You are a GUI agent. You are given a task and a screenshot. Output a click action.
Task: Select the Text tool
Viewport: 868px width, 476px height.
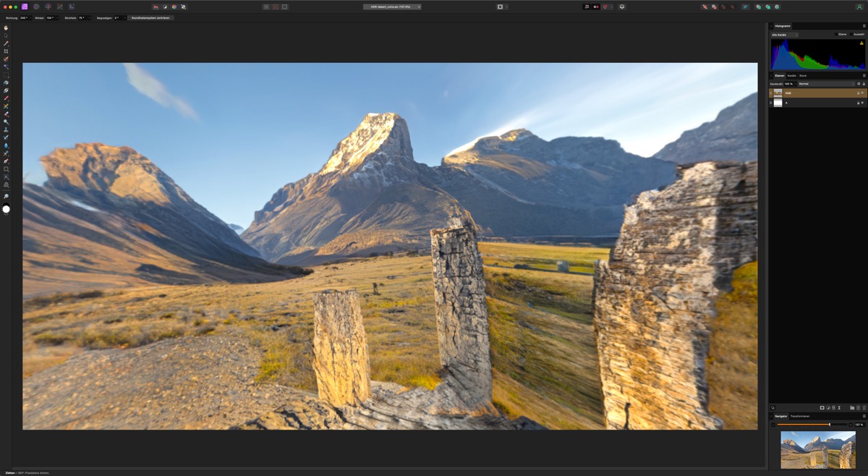coord(6,177)
